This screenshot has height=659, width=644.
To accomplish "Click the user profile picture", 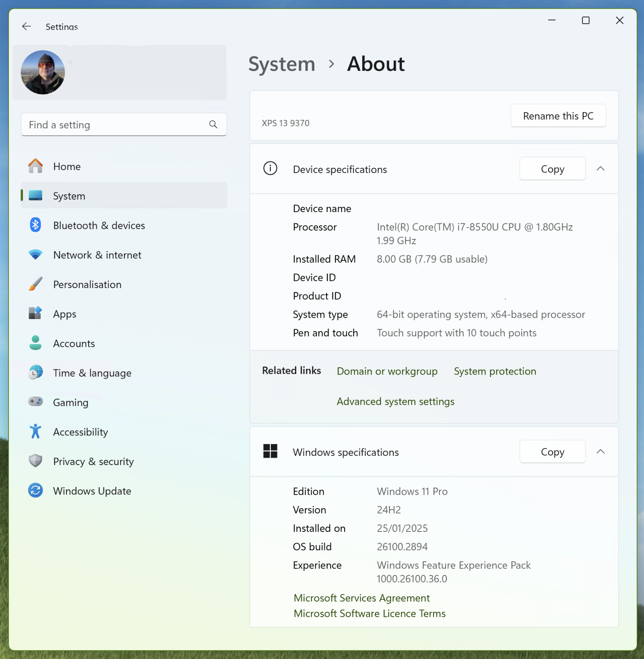I will coord(43,72).
